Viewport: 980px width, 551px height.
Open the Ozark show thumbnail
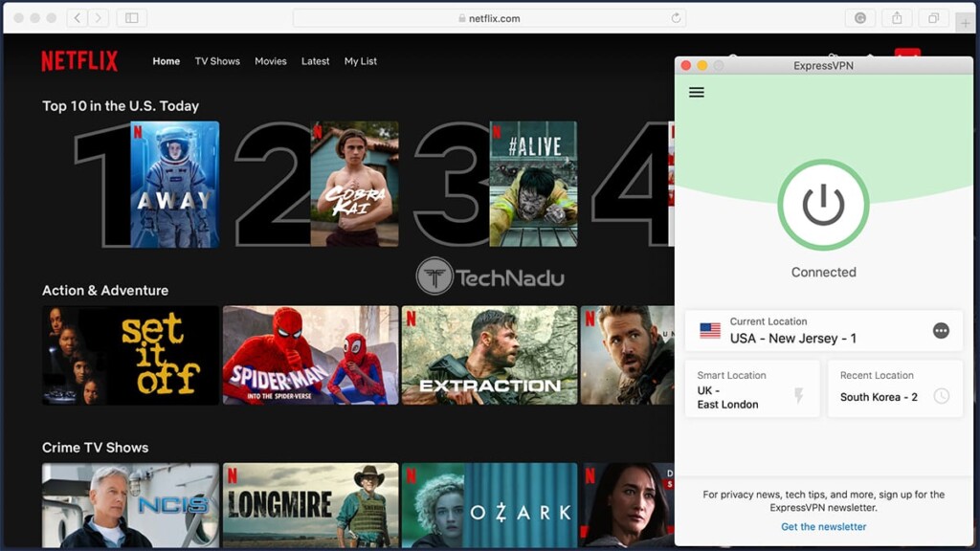(489, 505)
